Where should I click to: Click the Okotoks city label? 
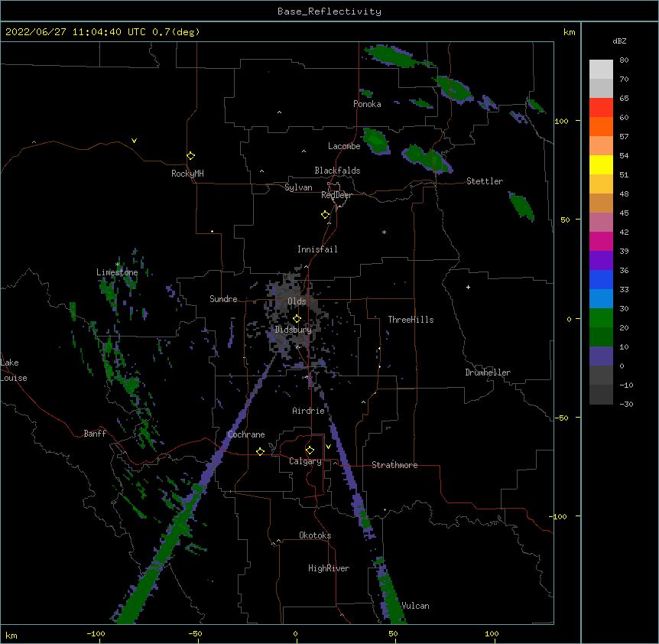[x=315, y=535]
